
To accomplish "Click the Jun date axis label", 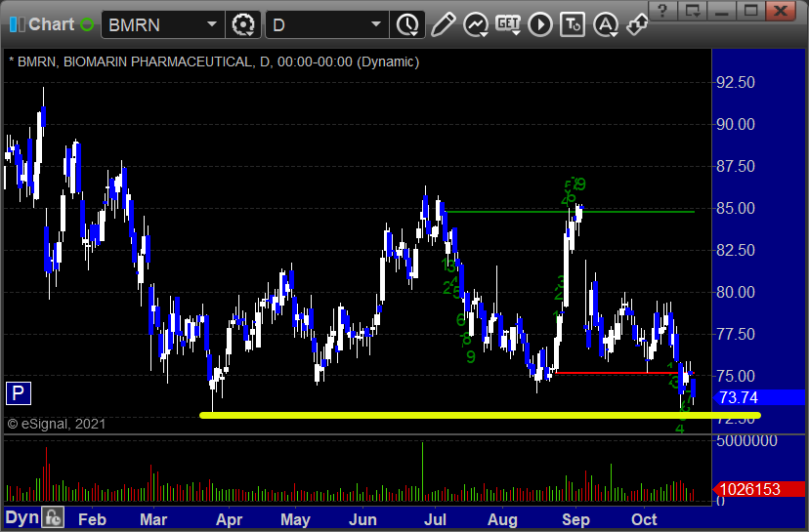I will point(362,519).
